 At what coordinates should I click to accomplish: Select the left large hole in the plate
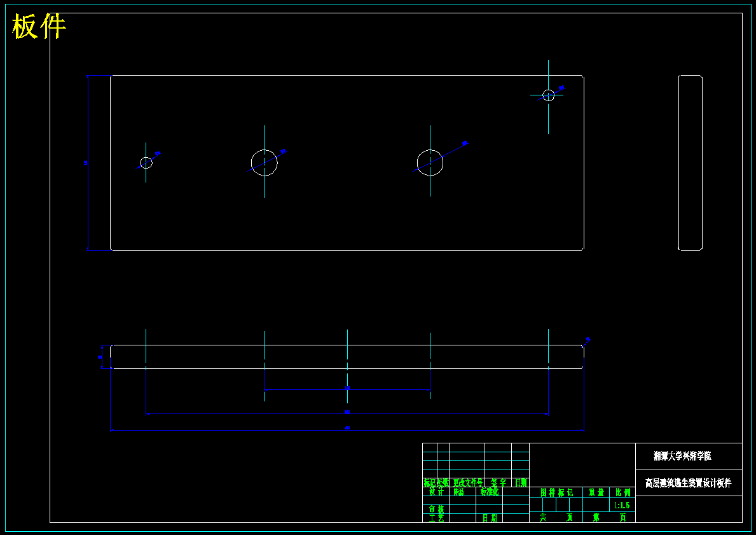pyautogui.click(x=265, y=163)
